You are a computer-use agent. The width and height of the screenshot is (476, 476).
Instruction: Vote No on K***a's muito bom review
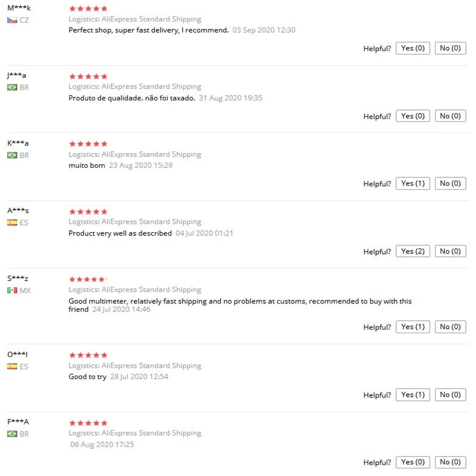point(450,183)
